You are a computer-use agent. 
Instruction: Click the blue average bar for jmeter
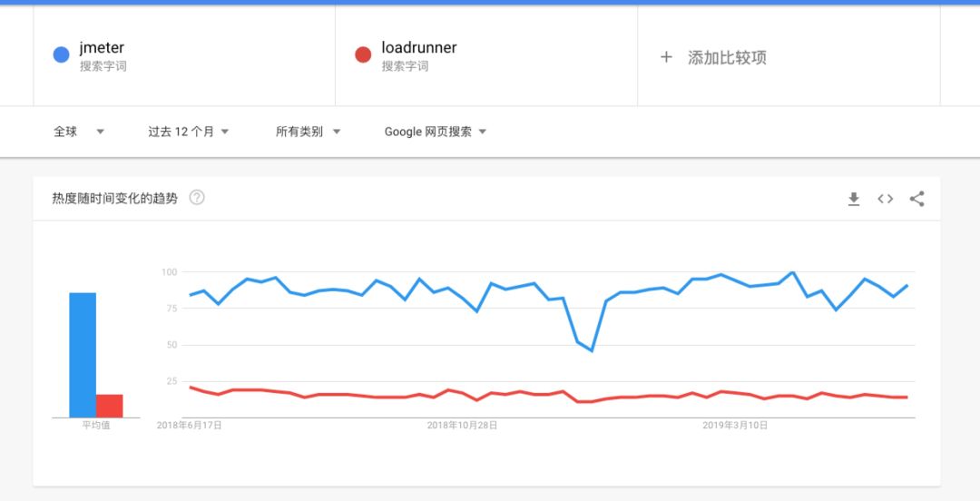coord(83,354)
